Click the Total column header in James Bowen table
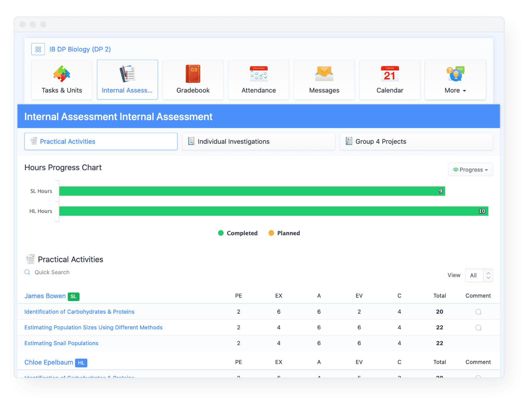The width and height of the screenshot is (532, 407). point(440,296)
